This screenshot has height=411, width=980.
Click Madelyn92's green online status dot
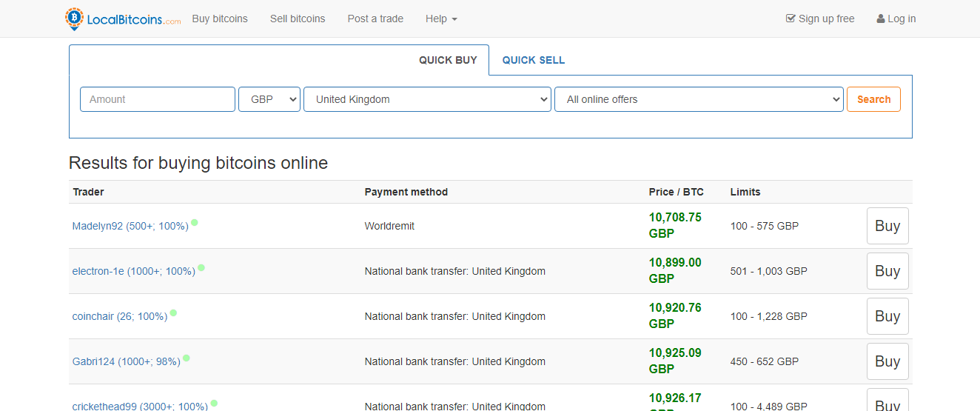click(195, 222)
